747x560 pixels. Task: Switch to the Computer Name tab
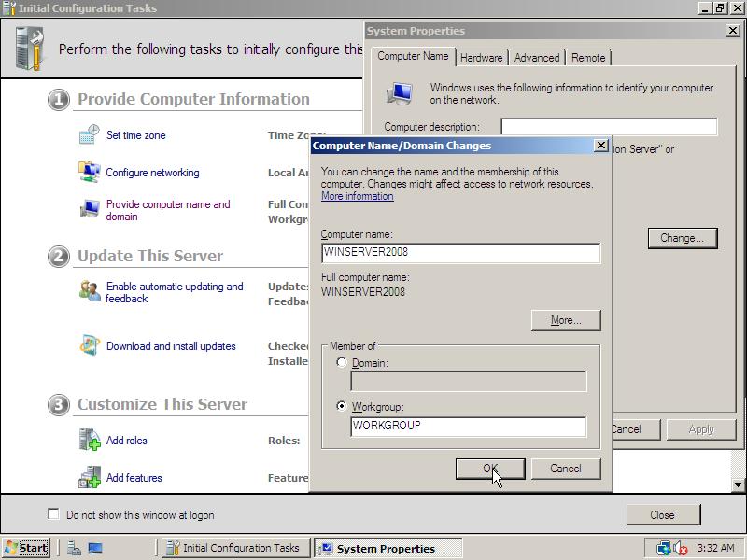click(413, 56)
